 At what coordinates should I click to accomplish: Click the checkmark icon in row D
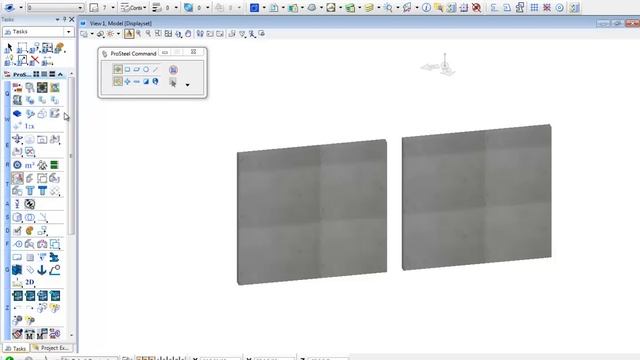tap(17, 231)
